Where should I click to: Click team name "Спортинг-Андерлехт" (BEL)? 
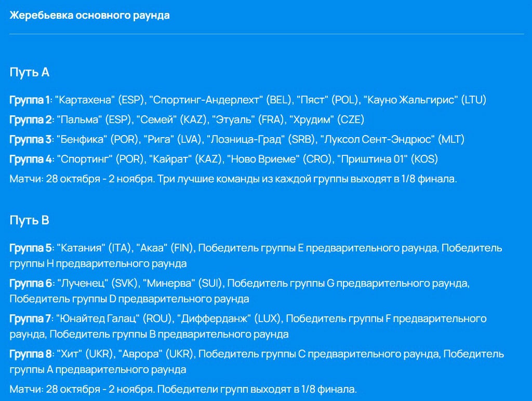206,100
